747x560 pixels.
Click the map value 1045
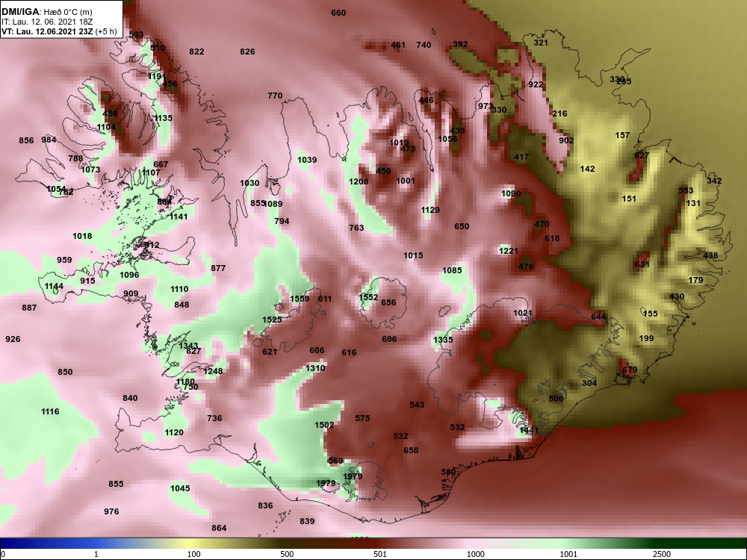point(180,488)
